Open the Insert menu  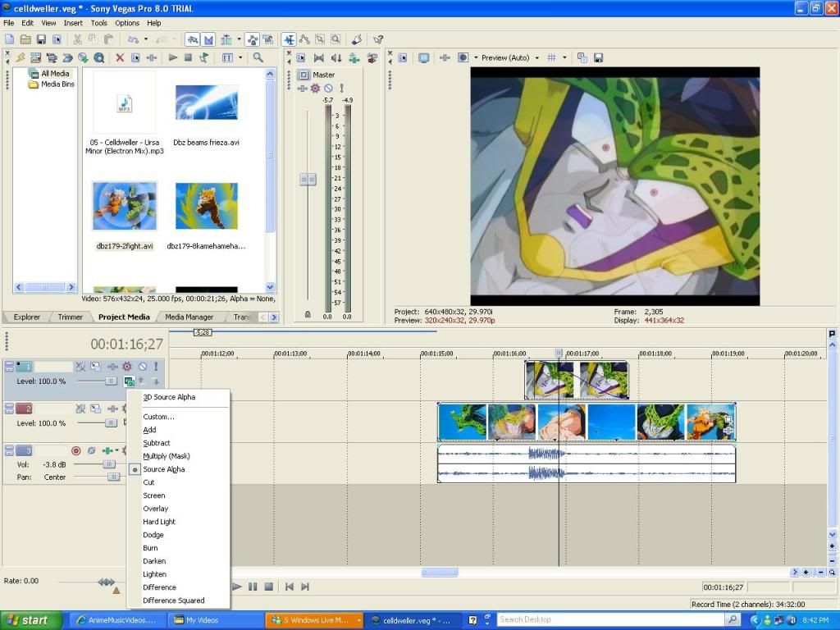tap(73, 23)
